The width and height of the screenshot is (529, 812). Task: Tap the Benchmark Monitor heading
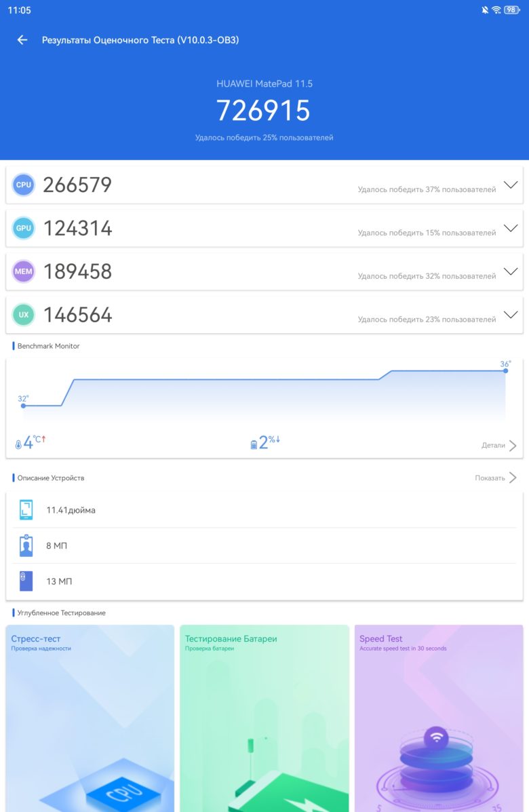click(x=48, y=346)
